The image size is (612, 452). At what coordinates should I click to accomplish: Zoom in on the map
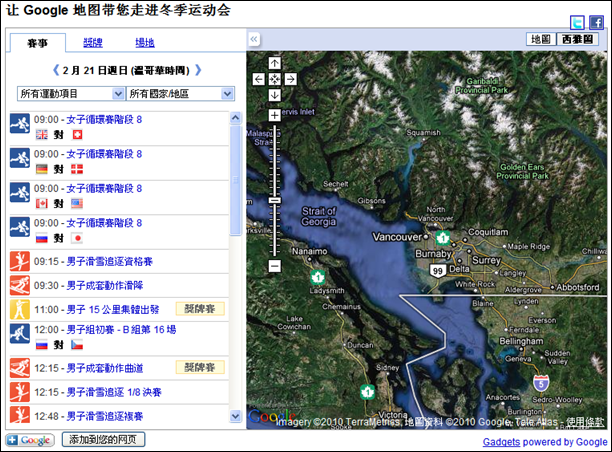tap(274, 115)
